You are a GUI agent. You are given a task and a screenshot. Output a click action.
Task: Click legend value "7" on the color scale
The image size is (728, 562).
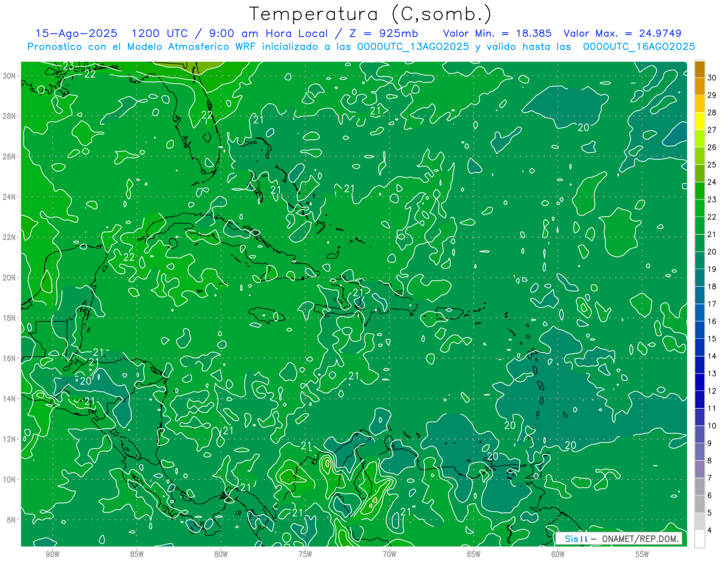tap(710, 478)
